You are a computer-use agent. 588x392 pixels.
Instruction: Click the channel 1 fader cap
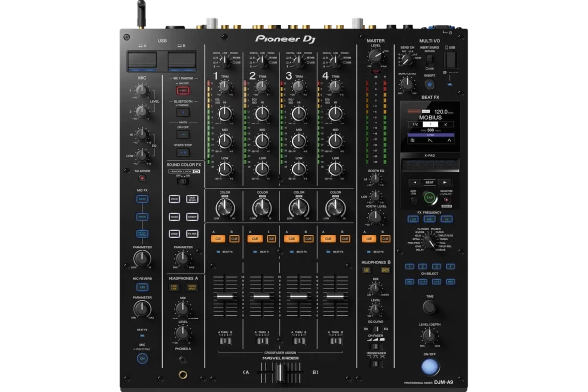(225, 296)
